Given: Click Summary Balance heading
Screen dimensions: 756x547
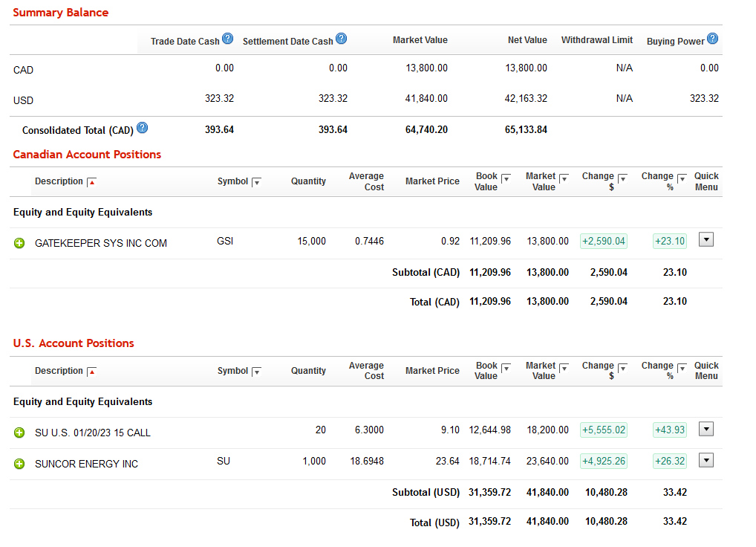Looking at the screenshot, I should tap(60, 13).
